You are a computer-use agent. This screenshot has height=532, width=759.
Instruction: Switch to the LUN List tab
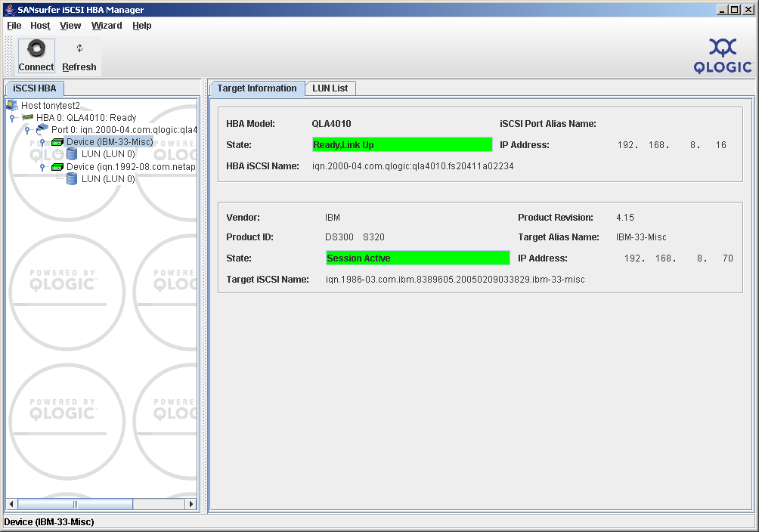(330, 88)
